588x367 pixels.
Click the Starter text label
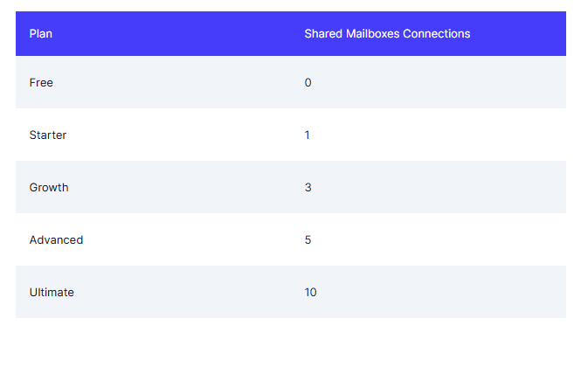[48, 135]
